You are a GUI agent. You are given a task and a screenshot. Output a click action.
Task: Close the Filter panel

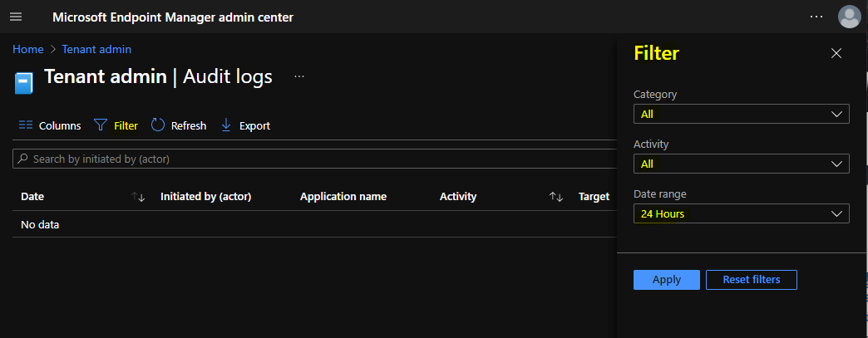tap(836, 53)
